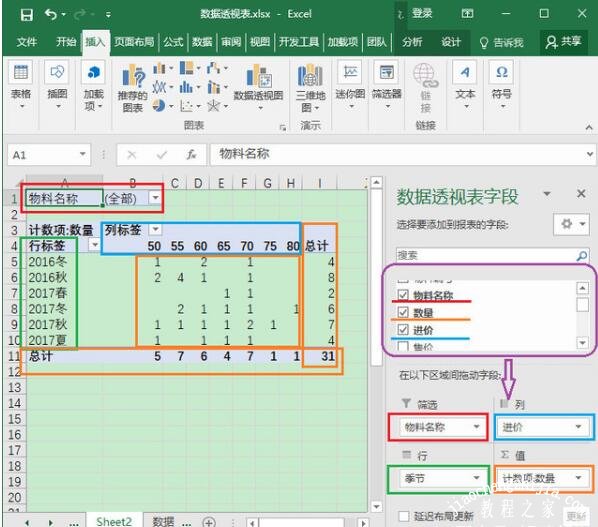Select the 数据 sheet tab
The height and width of the screenshot is (527, 598).
(x=163, y=522)
